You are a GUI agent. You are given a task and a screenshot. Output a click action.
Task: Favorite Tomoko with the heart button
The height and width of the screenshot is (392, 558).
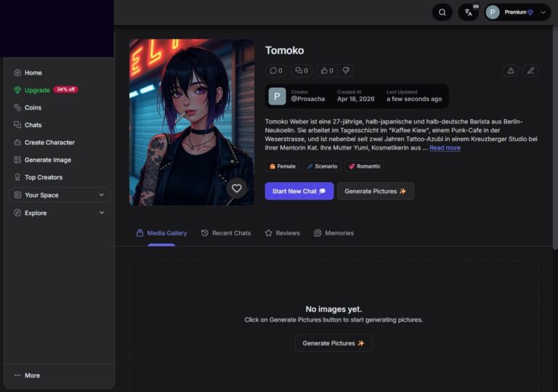pyautogui.click(x=237, y=189)
